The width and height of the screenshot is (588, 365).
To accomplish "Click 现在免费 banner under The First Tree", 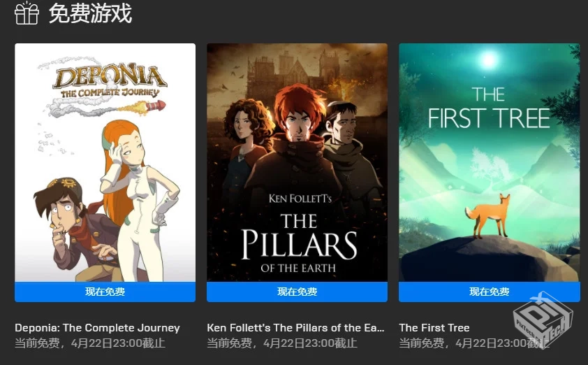I will [490, 292].
